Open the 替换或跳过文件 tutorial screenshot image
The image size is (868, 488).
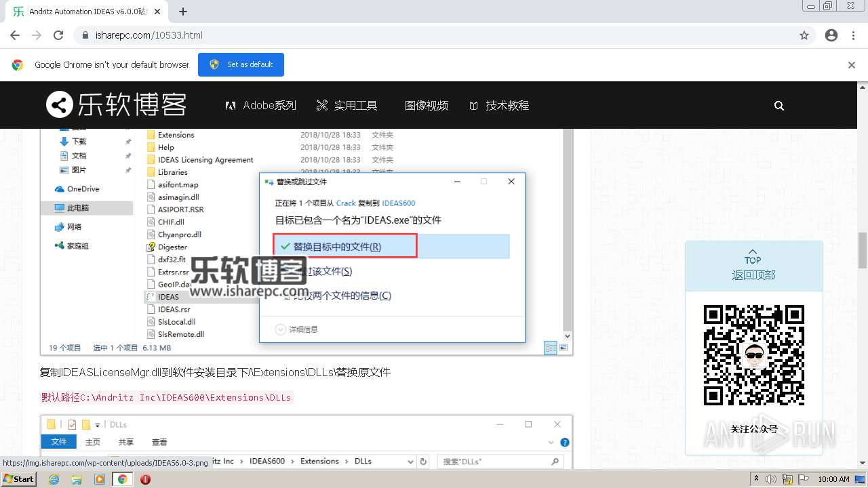[x=307, y=242]
